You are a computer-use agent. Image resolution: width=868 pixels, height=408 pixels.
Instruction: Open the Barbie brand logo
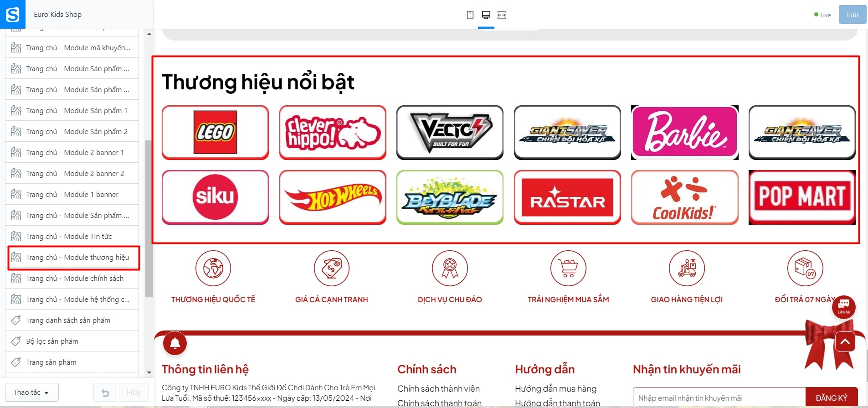(685, 133)
